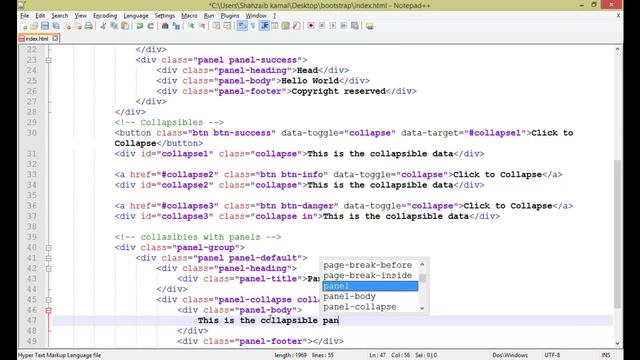Screen dimensions: 640x360
Task: Click the Redo toolbar icon
Action: 151,26
